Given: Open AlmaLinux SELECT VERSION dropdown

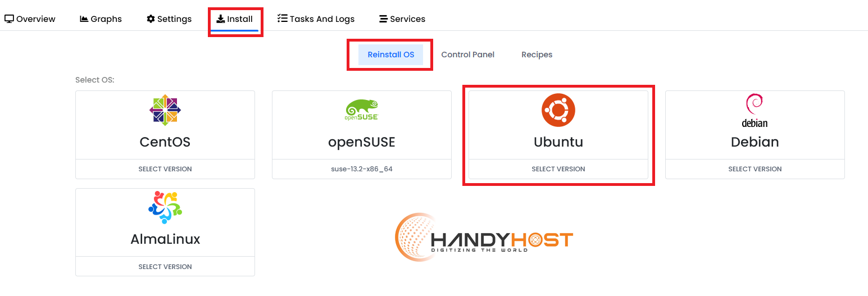Looking at the screenshot, I should tap(165, 267).
